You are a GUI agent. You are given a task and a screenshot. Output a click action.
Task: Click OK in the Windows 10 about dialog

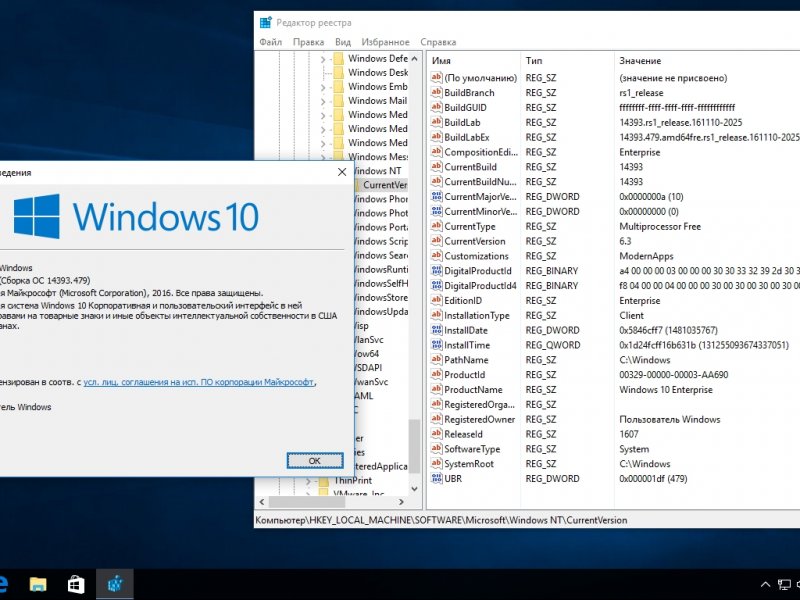coord(315,461)
